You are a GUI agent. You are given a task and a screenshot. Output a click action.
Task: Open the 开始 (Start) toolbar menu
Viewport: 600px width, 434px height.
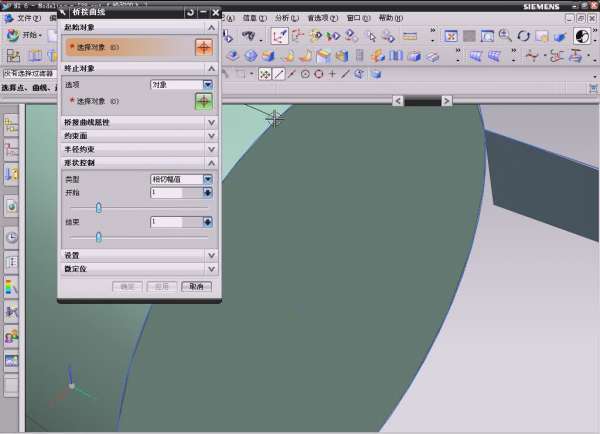point(26,36)
